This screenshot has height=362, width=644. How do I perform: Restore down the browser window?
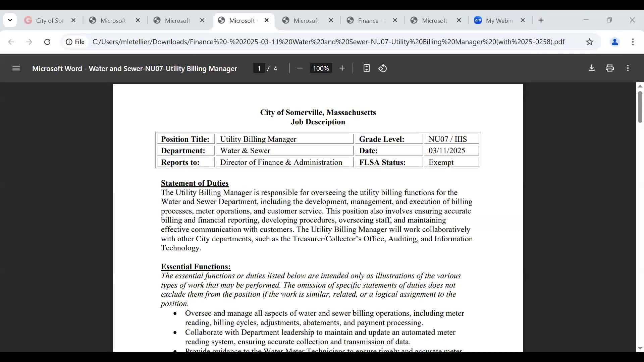(x=609, y=20)
